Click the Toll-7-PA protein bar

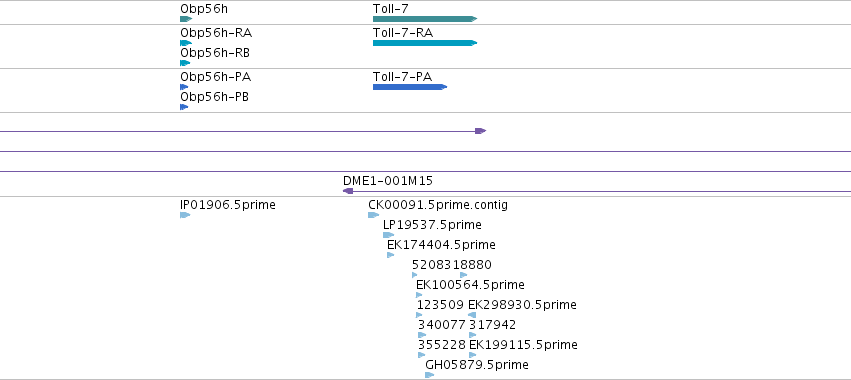click(x=410, y=87)
